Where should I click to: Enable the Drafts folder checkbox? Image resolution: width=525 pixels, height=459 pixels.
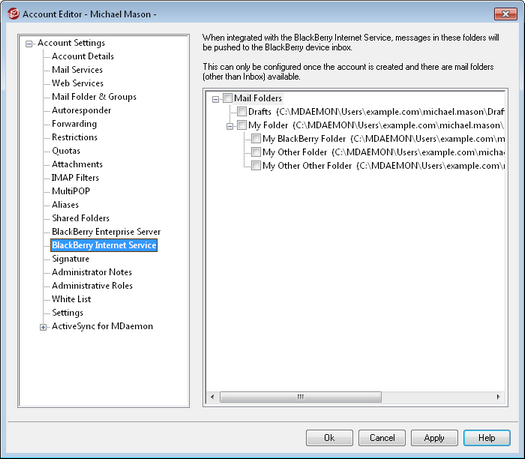coord(242,111)
